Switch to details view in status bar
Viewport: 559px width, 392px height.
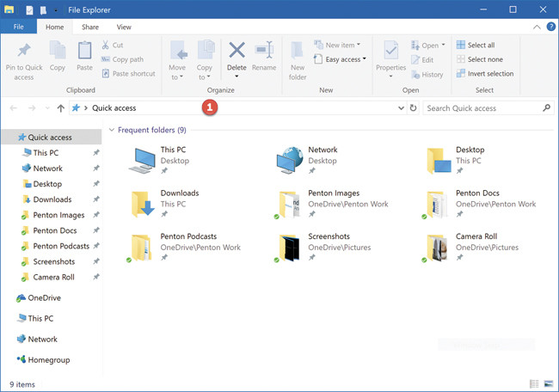(x=534, y=383)
